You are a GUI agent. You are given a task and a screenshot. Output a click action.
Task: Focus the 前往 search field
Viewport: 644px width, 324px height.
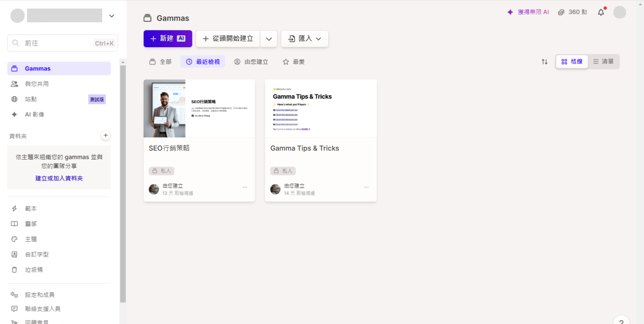point(63,43)
